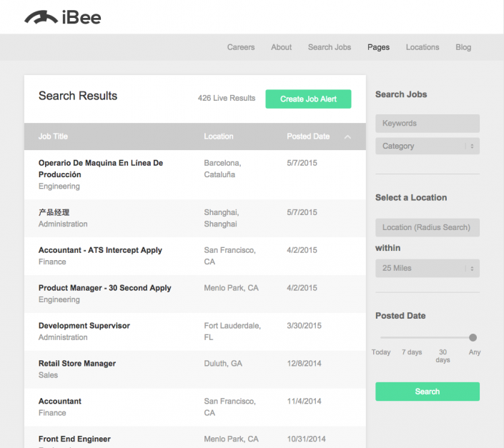Open Development Supervisor job listing
The height and width of the screenshot is (448, 504).
tap(84, 325)
